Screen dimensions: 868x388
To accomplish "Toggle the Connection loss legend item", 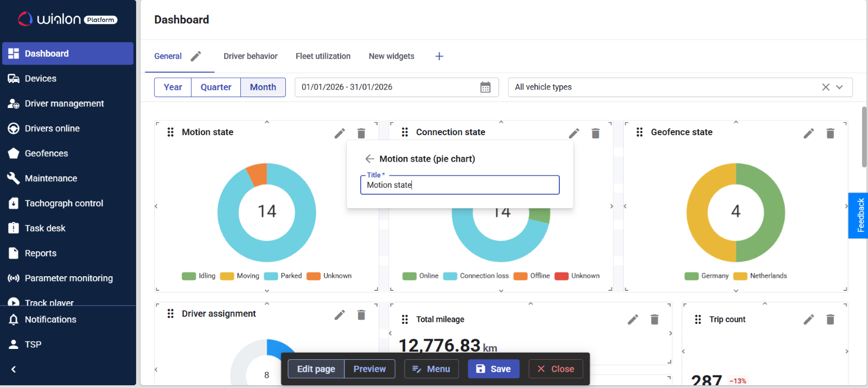I will [476, 276].
